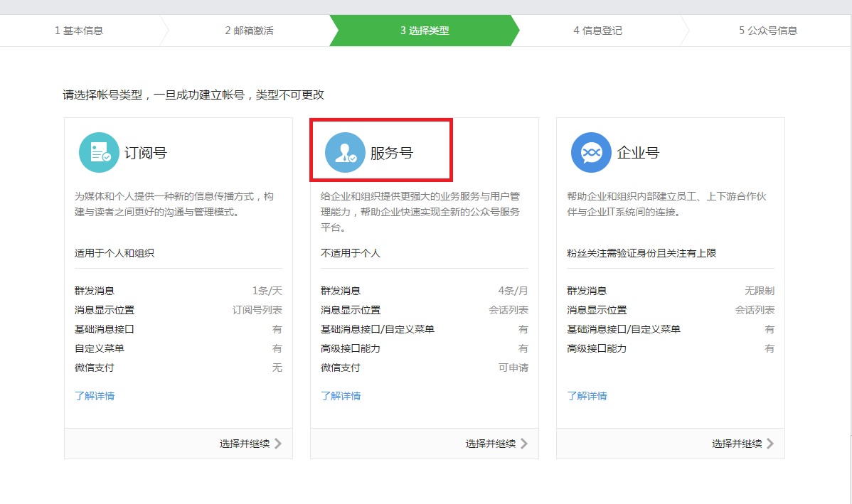Click the text 适用于个人和组织

[114, 253]
